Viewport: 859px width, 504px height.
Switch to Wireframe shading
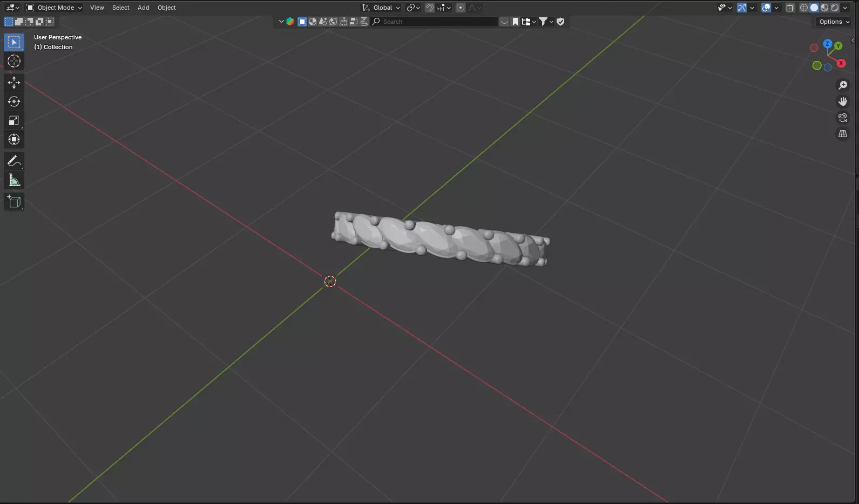coord(804,8)
